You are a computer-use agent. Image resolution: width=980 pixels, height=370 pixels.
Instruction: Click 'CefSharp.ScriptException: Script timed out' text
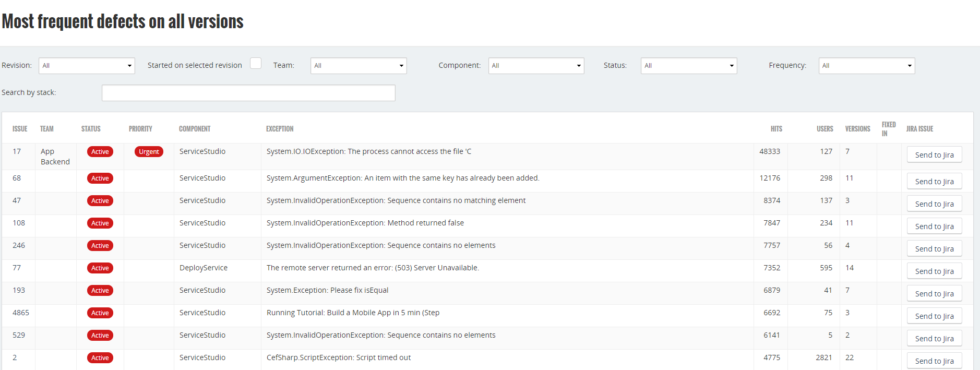tap(339, 357)
